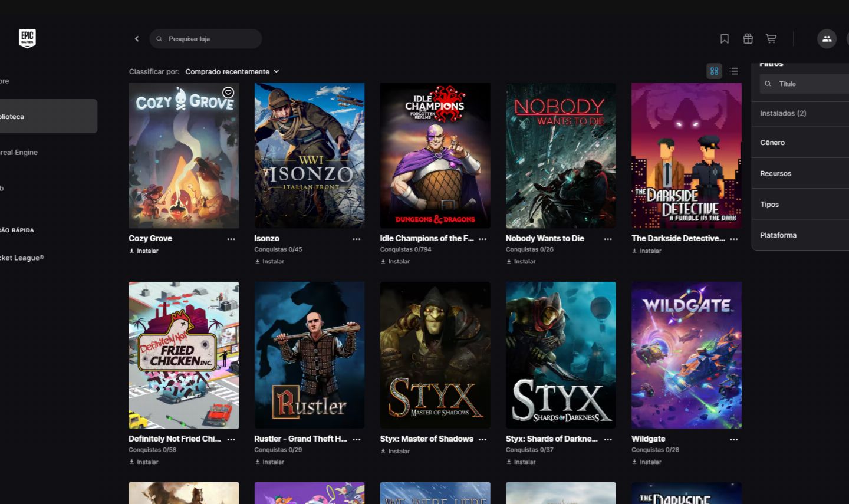Open Definitely Not Fried Chicken cover

pos(184,355)
